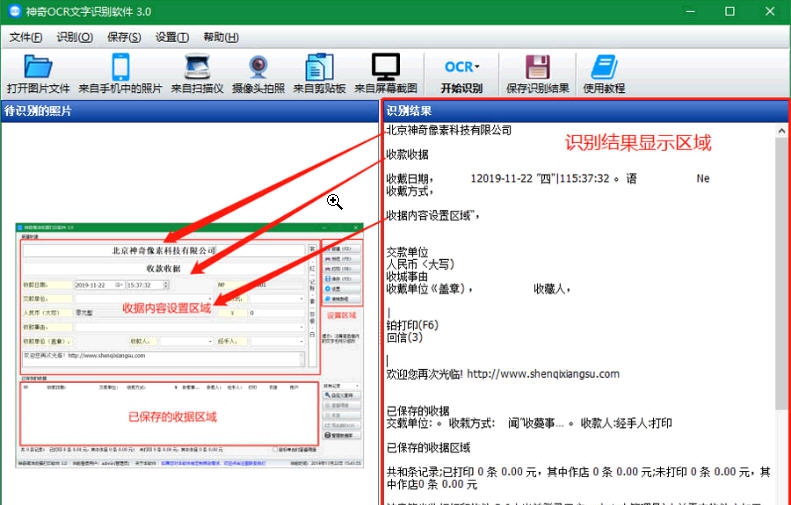This screenshot has width=791, height=505.
Task: Open the 帮助(H) menu
Action: tap(221, 37)
